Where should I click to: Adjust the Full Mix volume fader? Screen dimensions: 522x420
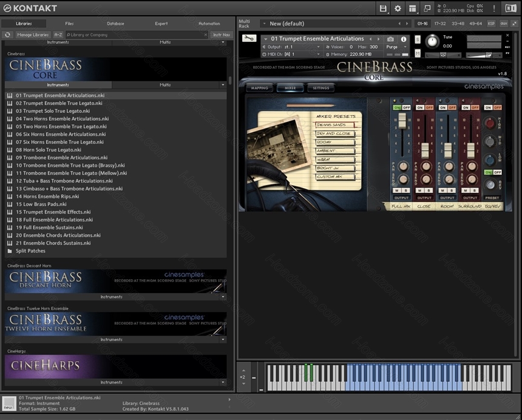click(x=402, y=120)
